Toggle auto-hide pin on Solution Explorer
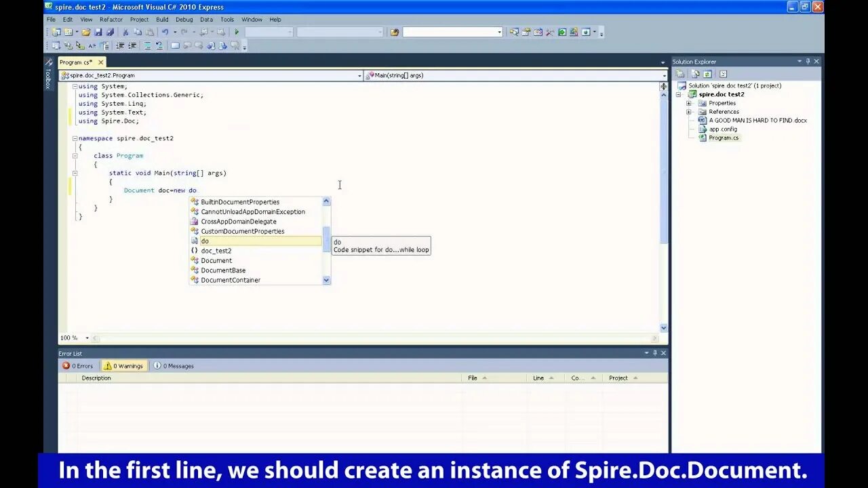The image size is (868, 488). click(x=808, y=61)
